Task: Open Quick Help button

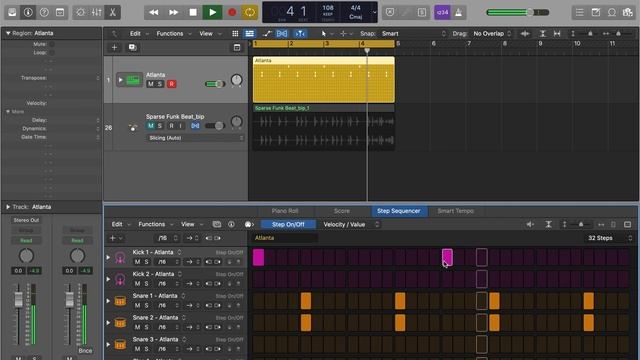Action: pos(44,12)
